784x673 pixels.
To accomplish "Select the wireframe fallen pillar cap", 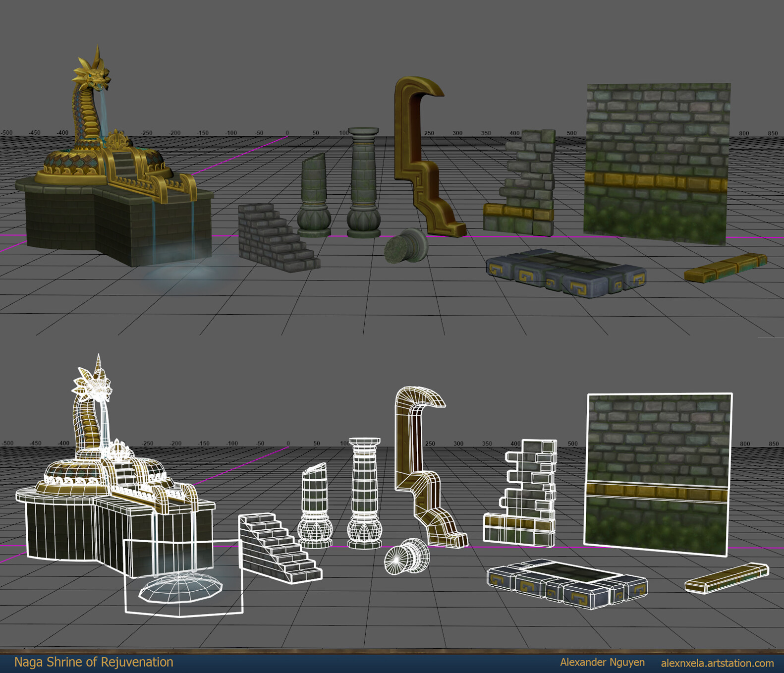I will point(407,557).
